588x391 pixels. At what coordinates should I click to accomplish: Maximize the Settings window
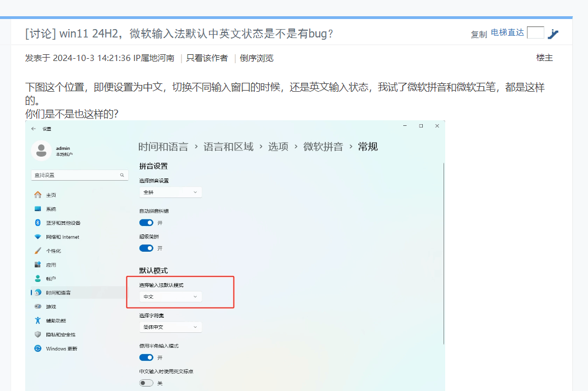(x=421, y=126)
